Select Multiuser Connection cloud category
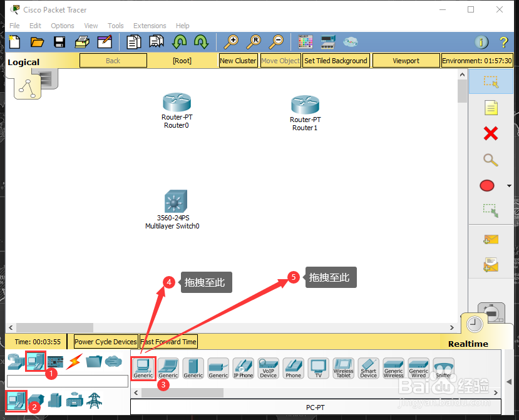The width and height of the screenshot is (519, 420). [113, 361]
